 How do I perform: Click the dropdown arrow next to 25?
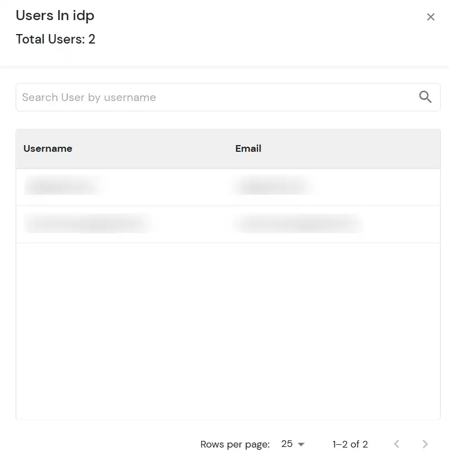click(301, 444)
